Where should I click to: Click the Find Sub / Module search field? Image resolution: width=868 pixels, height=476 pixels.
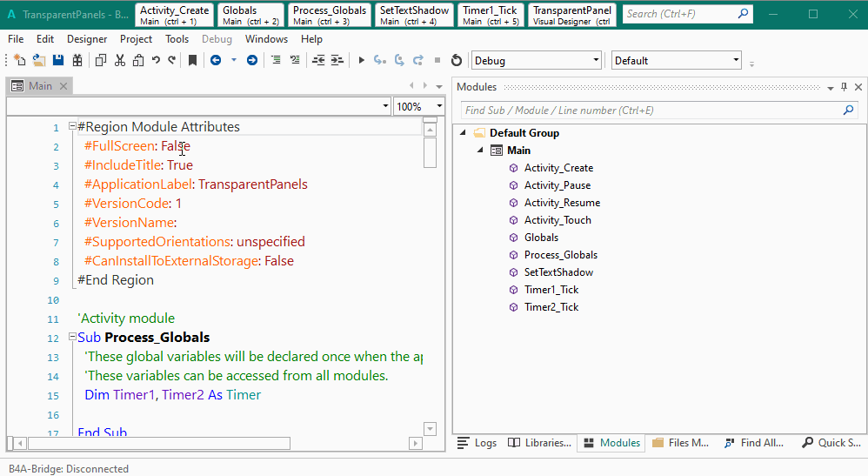659,111
